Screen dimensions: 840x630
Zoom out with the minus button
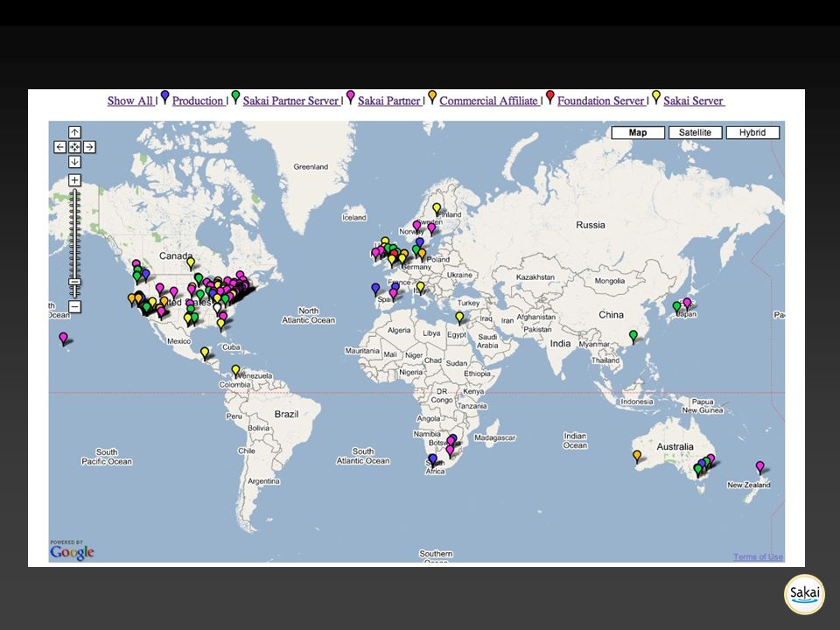74,307
